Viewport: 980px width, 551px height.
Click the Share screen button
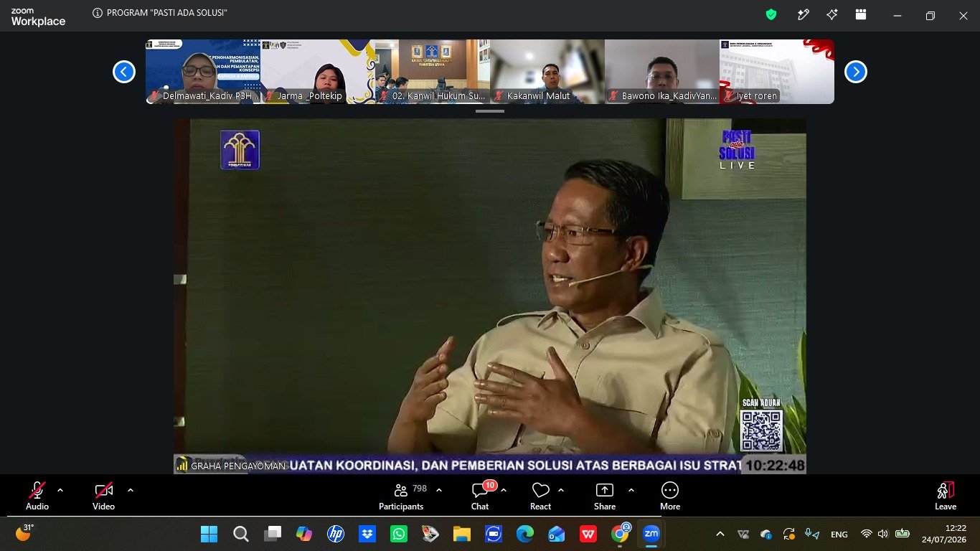pos(605,496)
